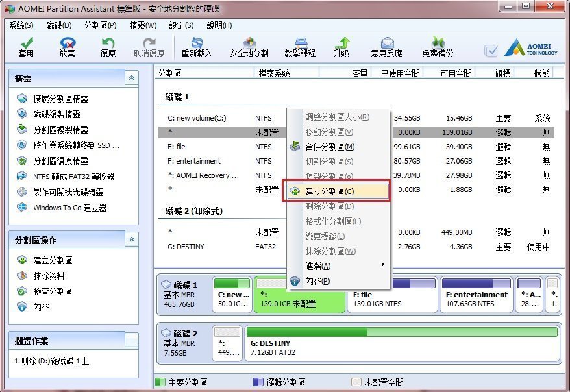Select the AOMEI Recovery partition row
Screen dimensions: 570x392
click(x=356, y=175)
